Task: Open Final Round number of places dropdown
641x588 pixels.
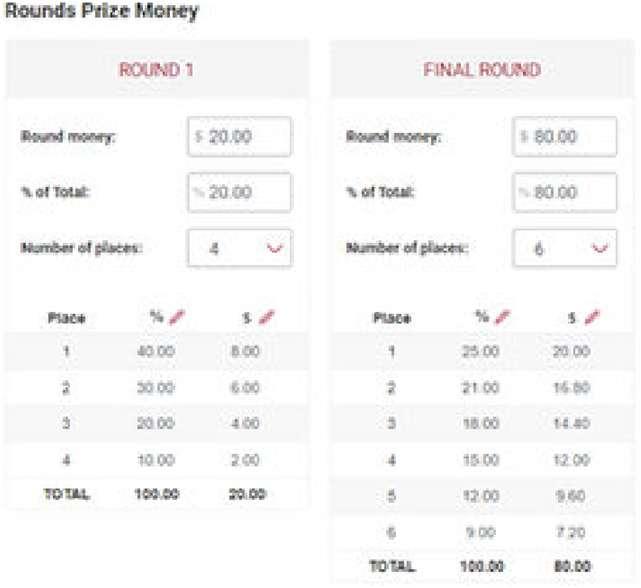Action: pyautogui.click(x=565, y=248)
